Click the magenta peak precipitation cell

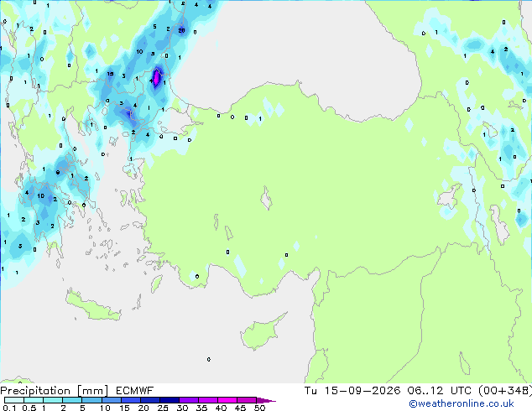[156, 78]
